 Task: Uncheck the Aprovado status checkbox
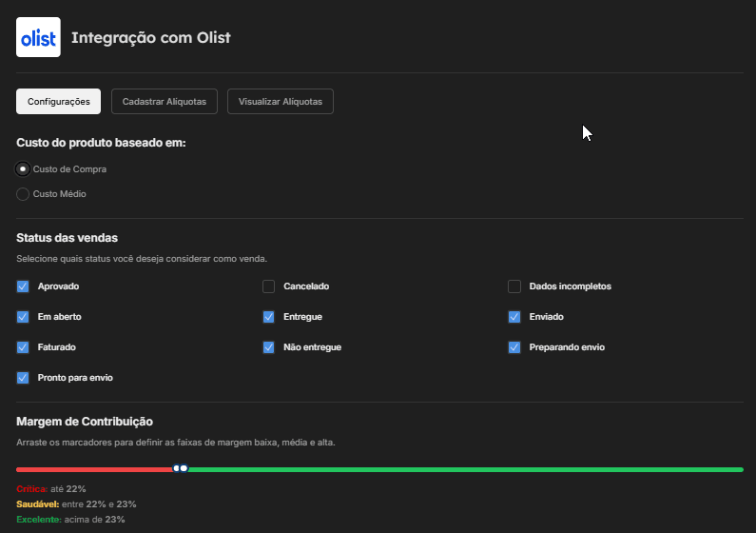click(23, 286)
